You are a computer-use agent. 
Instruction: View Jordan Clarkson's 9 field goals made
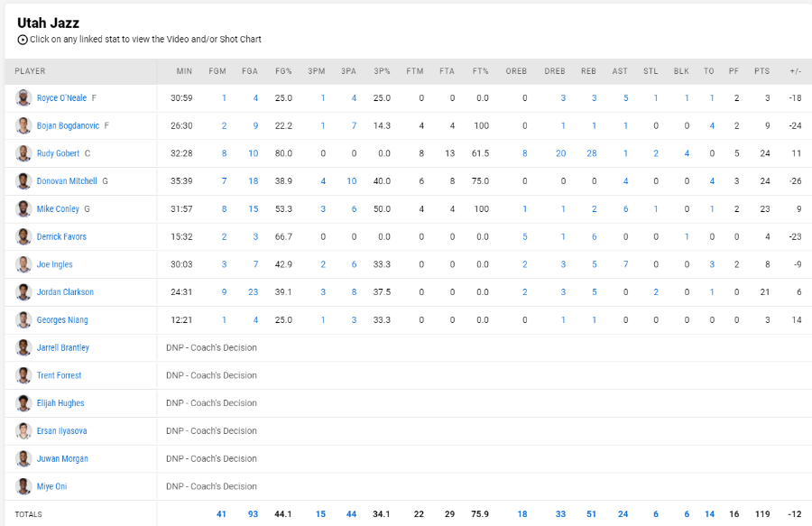[x=225, y=292]
